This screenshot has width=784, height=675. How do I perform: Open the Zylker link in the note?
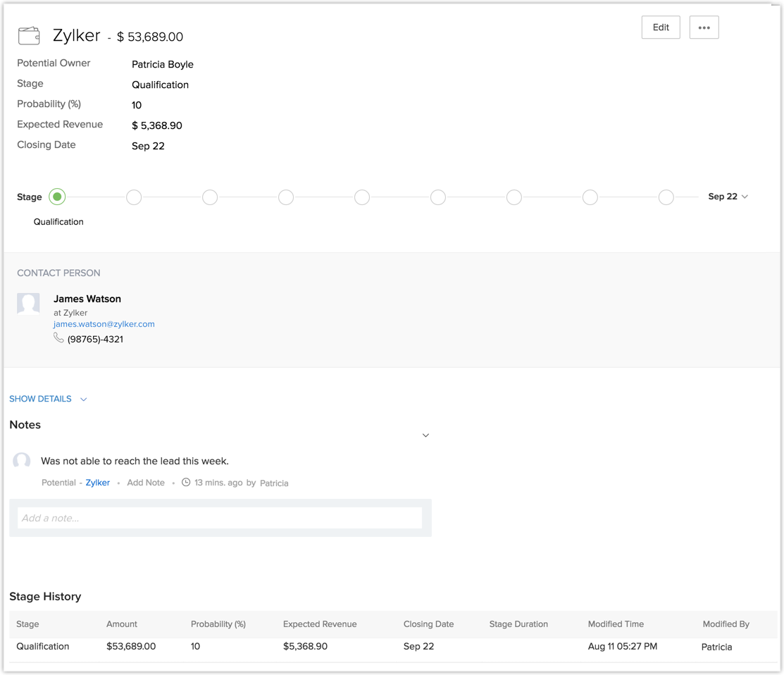(x=98, y=483)
